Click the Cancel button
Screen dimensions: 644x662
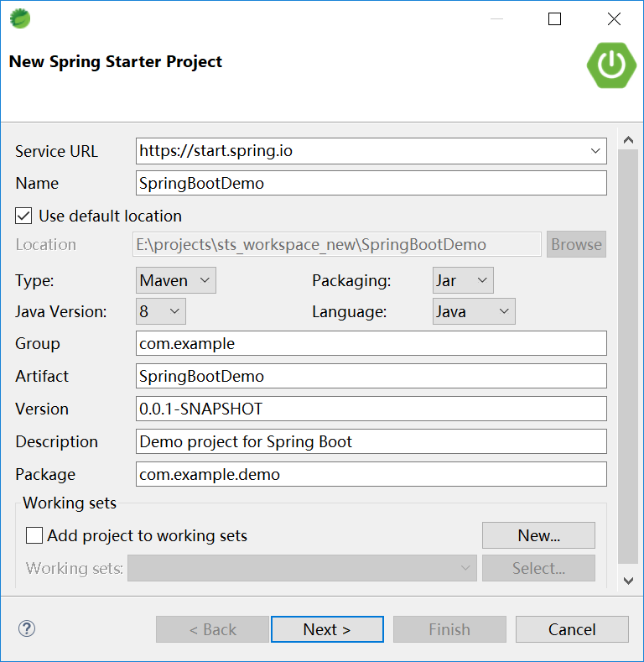[572, 629]
